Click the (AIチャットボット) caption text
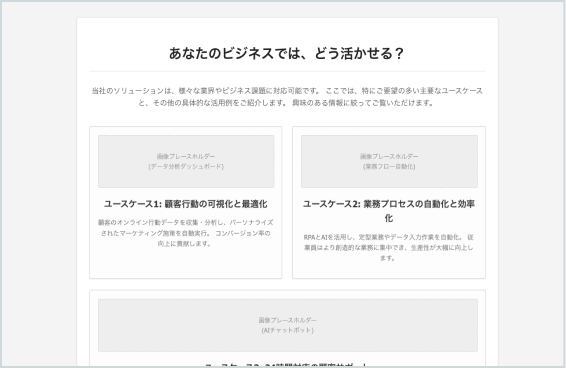Image resolution: width=566 pixels, height=368 pixels. point(288,330)
